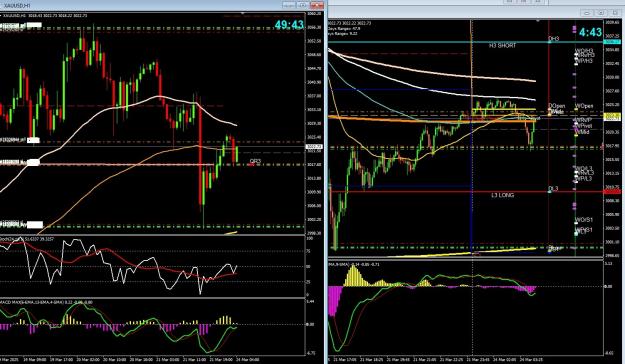Click the WOpen level label
The height and width of the screenshot is (364, 625).
coord(584,106)
